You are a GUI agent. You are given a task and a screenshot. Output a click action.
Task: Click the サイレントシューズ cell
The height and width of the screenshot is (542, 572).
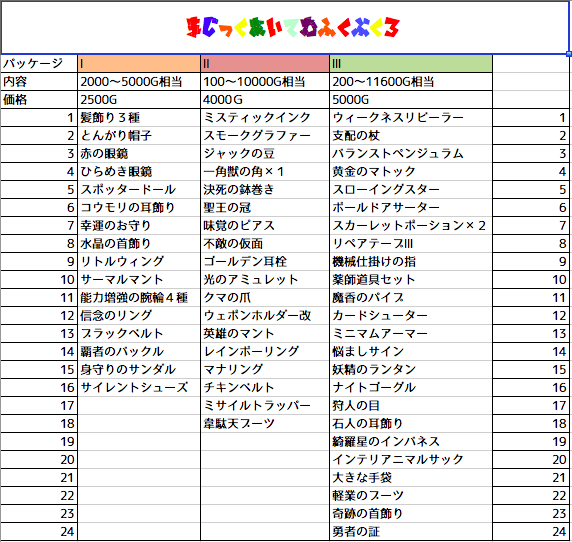point(139,387)
